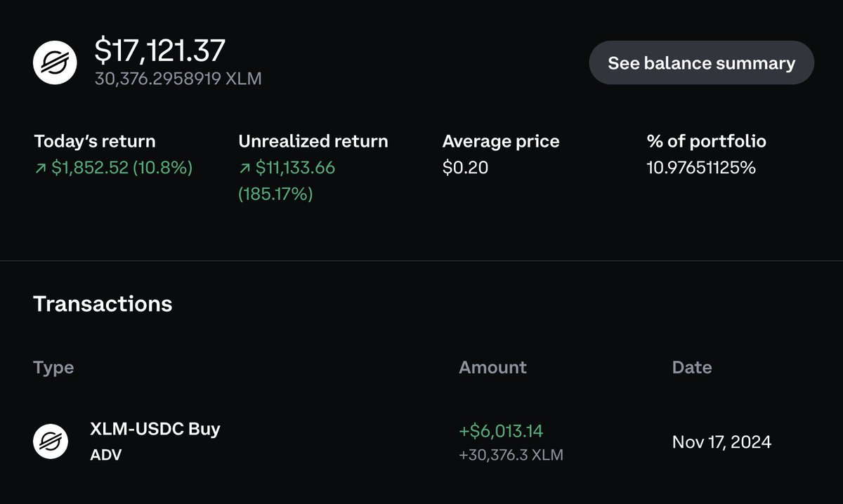Click the +$6,013.14 transaction amount
This screenshot has height=504, width=843.
[x=500, y=431]
